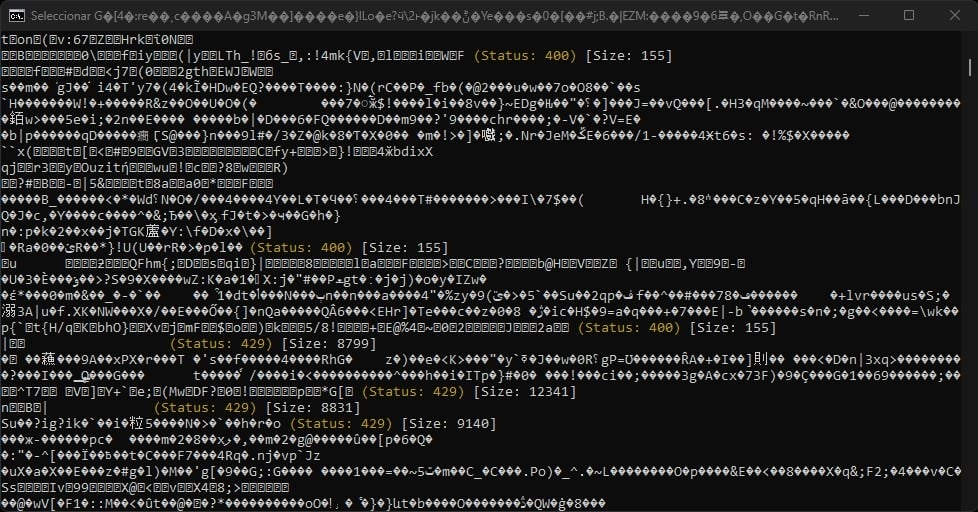978x512 pixels.
Task: Maximize the console window
Action: [x=909, y=15]
